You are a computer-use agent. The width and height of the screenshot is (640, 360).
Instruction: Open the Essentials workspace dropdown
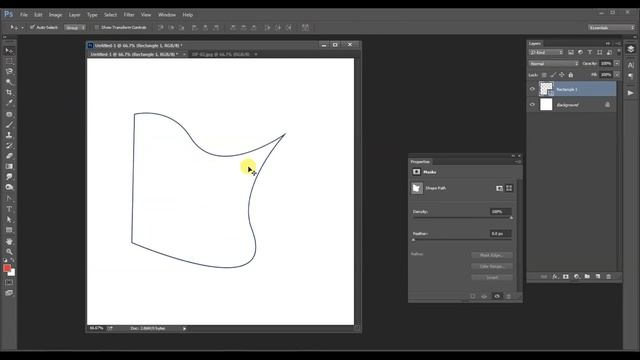[611, 27]
